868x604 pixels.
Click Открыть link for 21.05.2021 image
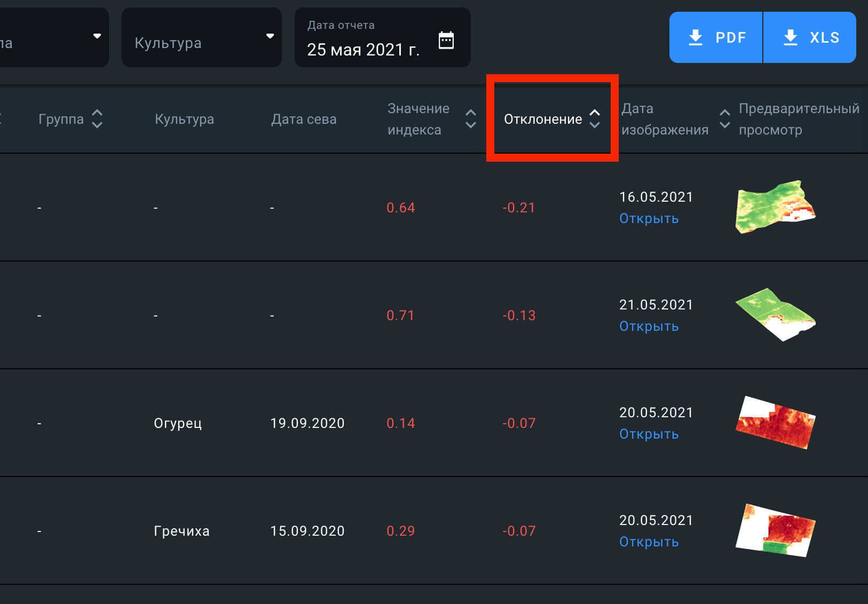tap(649, 327)
